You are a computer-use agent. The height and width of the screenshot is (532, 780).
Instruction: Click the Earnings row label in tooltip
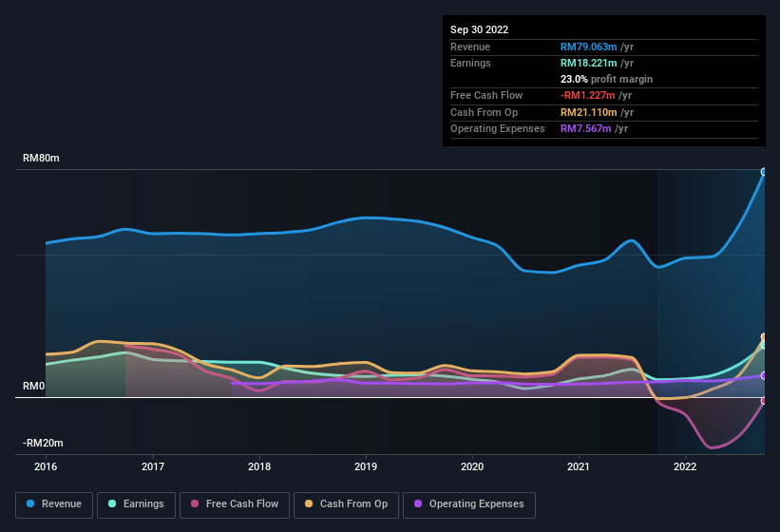[x=470, y=63]
